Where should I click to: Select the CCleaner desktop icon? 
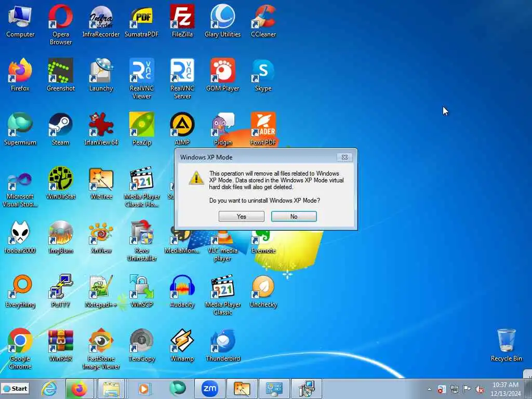[x=263, y=21]
